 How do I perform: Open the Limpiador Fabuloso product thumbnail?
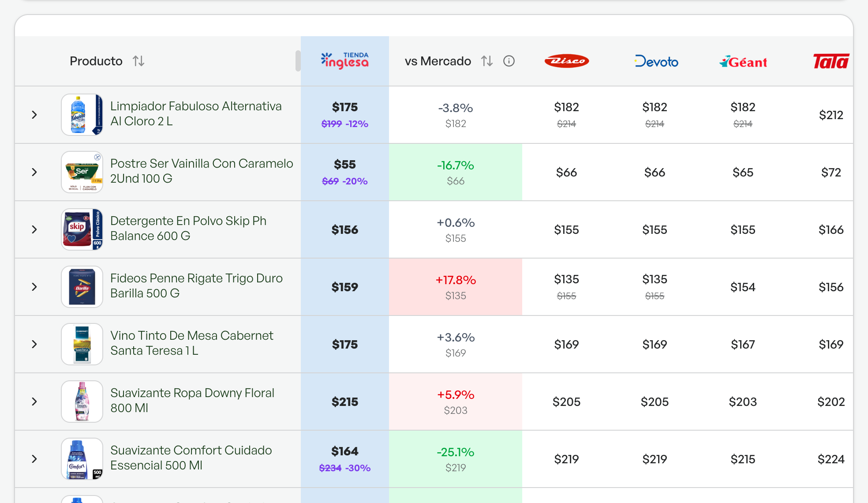tap(82, 115)
